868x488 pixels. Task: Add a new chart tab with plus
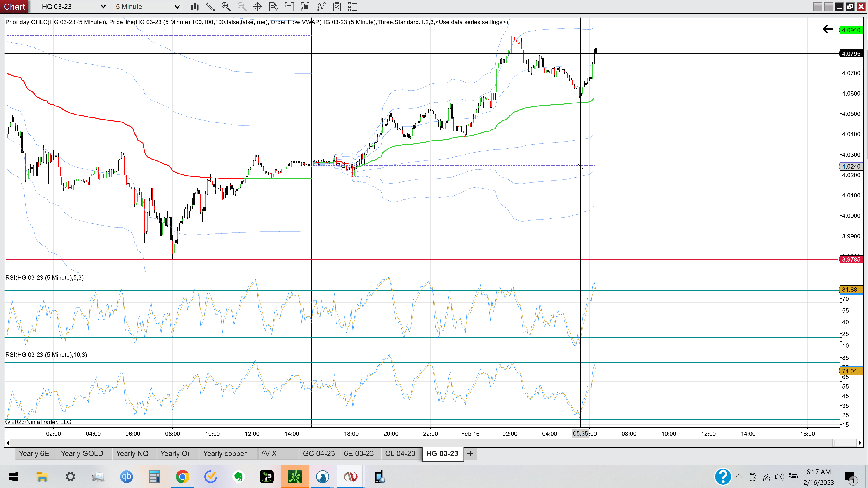(470, 454)
